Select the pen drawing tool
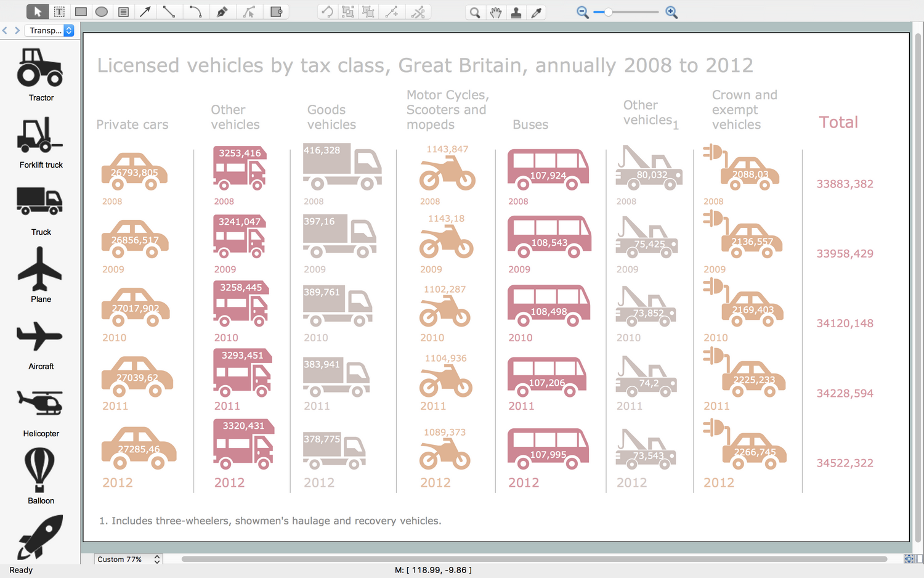The image size is (924, 578). (x=222, y=12)
